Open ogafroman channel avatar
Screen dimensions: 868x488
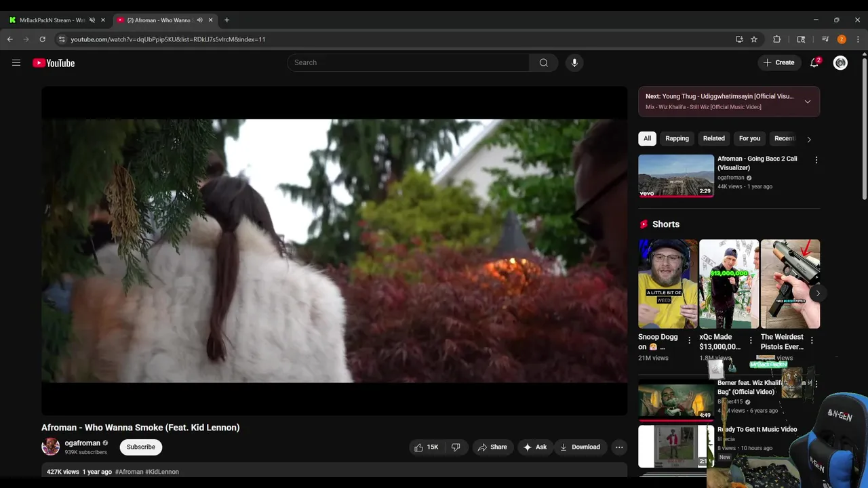50,447
